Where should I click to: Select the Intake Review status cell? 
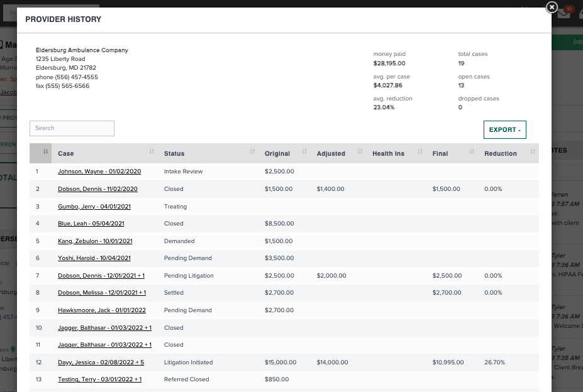click(183, 171)
